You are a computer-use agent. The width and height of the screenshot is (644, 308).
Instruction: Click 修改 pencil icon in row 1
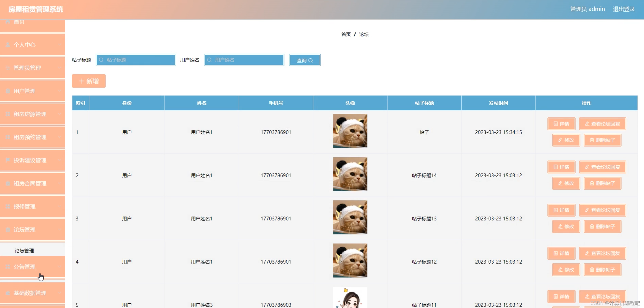560,140
